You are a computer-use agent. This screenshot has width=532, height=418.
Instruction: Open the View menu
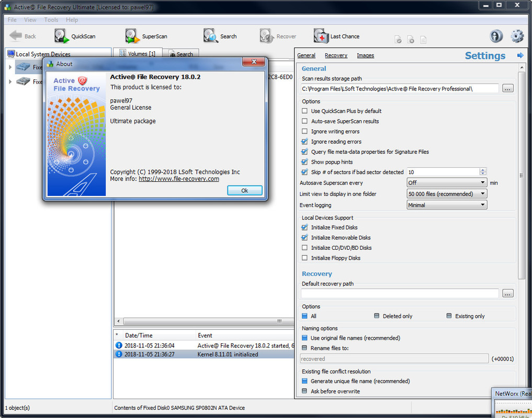coord(30,20)
